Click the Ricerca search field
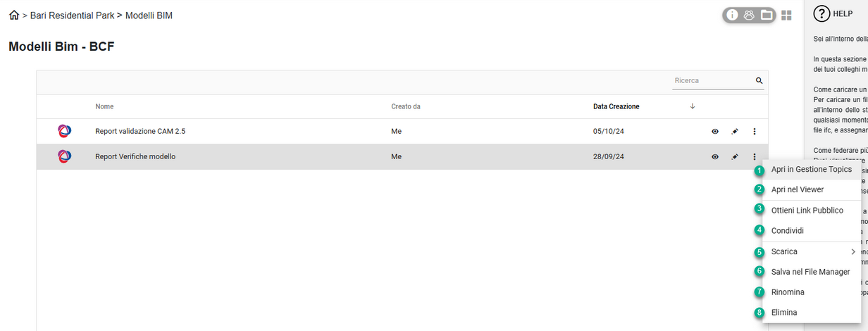Image resolution: width=868 pixels, height=331 pixels. coord(712,81)
